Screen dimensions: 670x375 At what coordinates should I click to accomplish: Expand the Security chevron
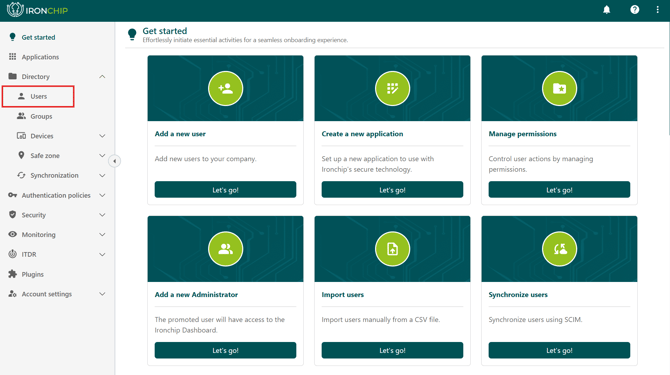pyautogui.click(x=102, y=215)
